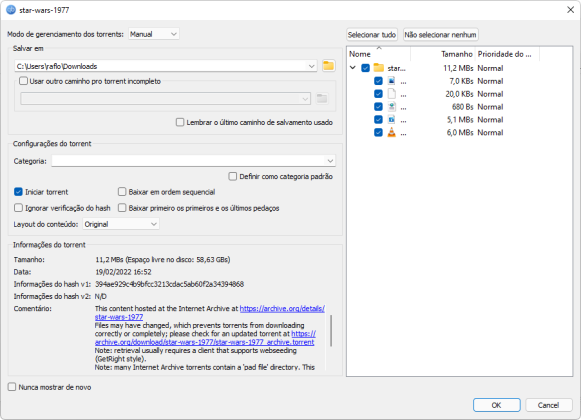Click the qBittorrent icon in title bar
This screenshot has height=420, width=581.
11,10
